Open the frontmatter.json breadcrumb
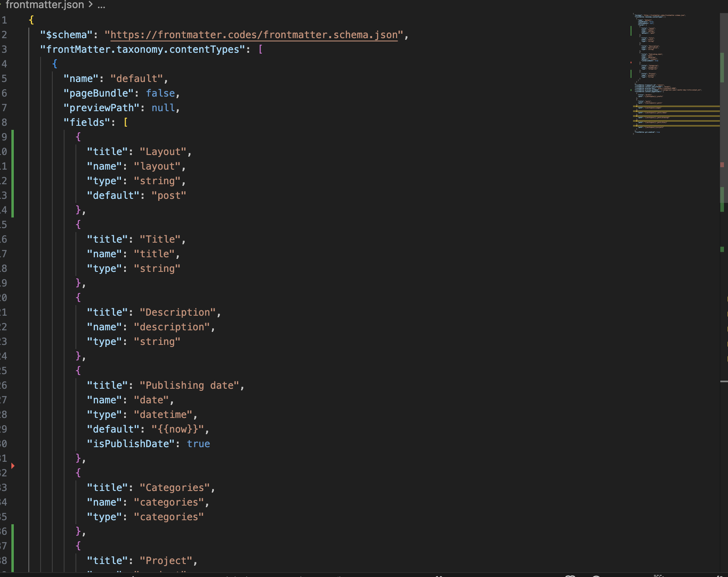Image resolution: width=728 pixels, height=577 pixels. tap(45, 5)
